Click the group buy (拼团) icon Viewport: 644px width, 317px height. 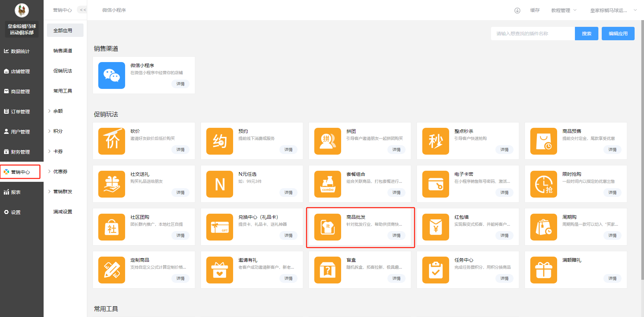[327, 141]
